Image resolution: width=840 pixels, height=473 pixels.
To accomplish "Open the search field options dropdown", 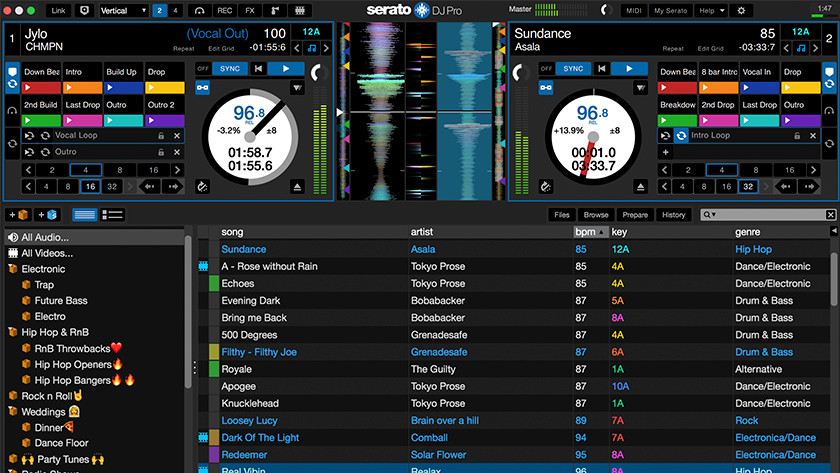I will 710,215.
